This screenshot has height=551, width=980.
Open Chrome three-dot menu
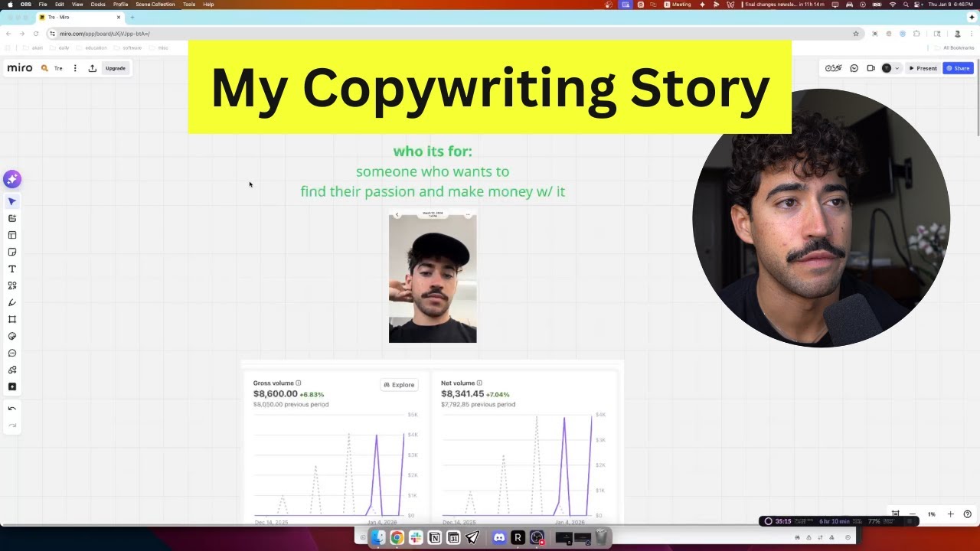[x=972, y=34]
